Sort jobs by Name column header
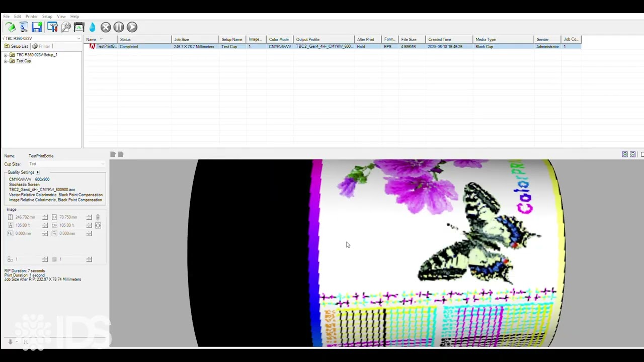The image size is (644, 362). 101,39
